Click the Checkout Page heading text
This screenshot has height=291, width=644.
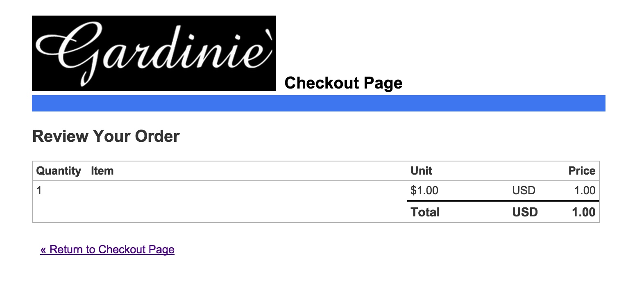(x=343, y=83)
